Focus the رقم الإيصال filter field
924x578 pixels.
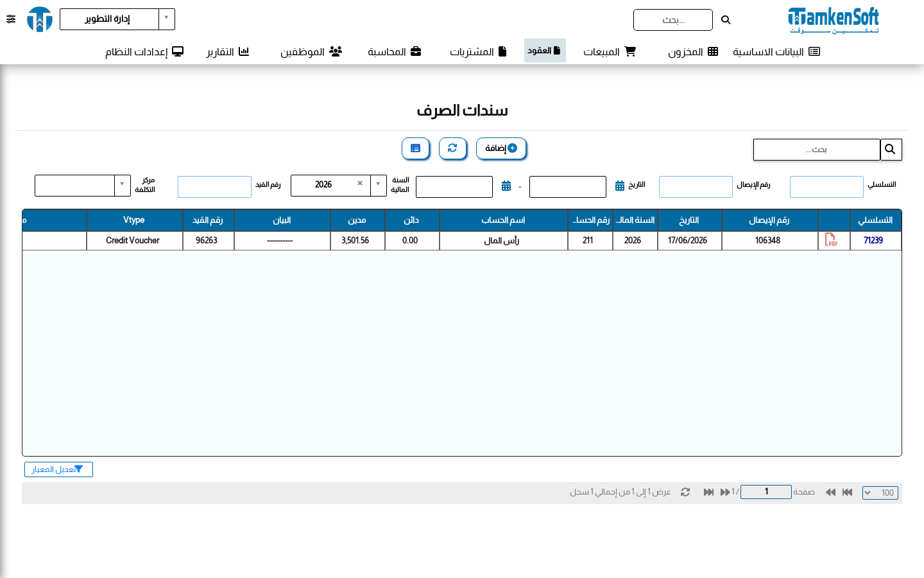click(696, 187)
